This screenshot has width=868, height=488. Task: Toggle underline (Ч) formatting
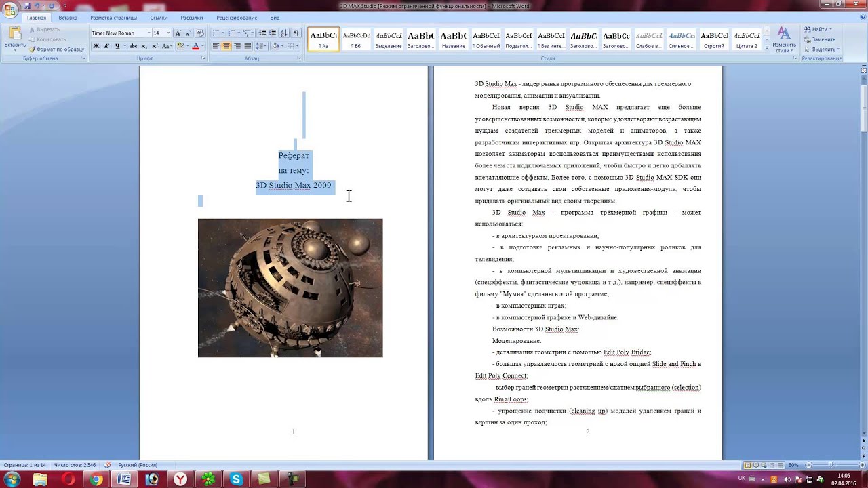pyautogui.click(x=117, y=46)
